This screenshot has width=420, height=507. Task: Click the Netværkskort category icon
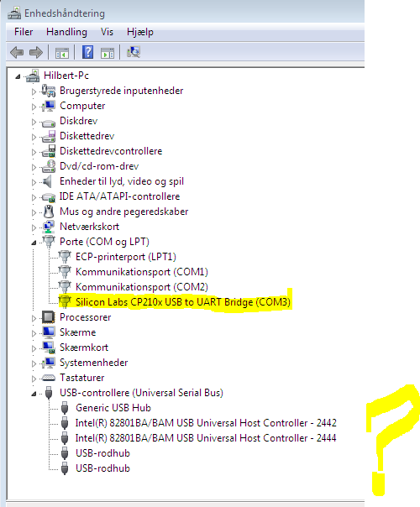click(x=49, y=227)
